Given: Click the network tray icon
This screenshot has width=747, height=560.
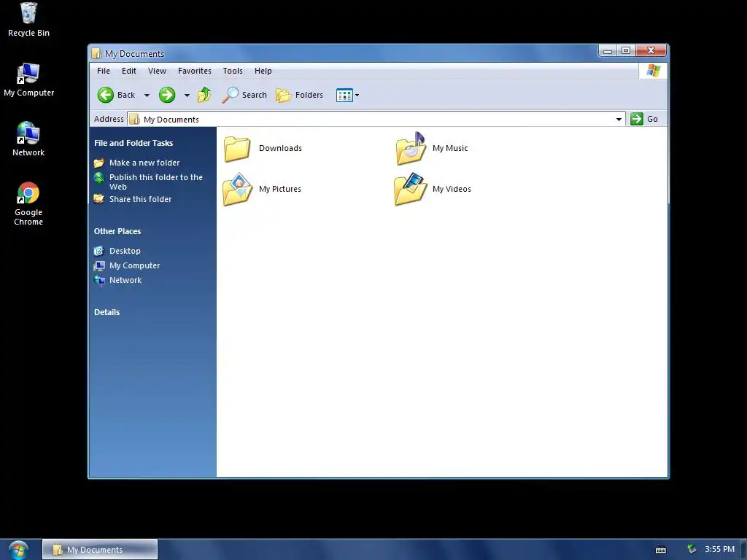Looking at the screenshot, I should [x=692, y=550].
